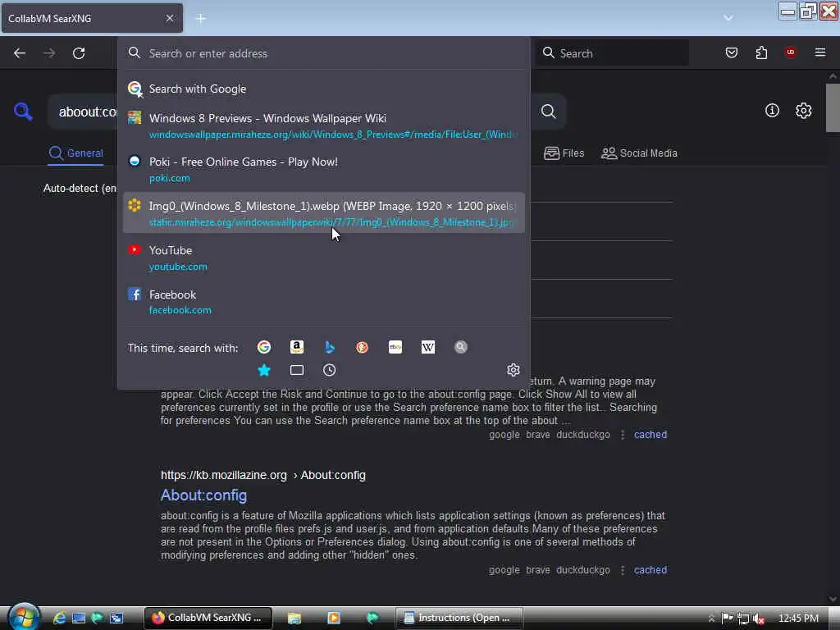Search this time with Wikipedia icon
The width and height of the screenshot is (840, 630).
click(428, 347)
